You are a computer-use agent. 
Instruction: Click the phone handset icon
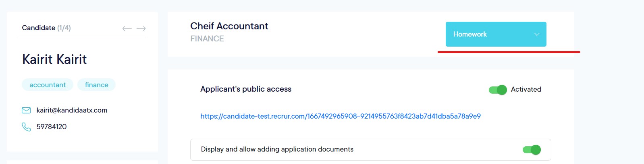pos(26,127)
